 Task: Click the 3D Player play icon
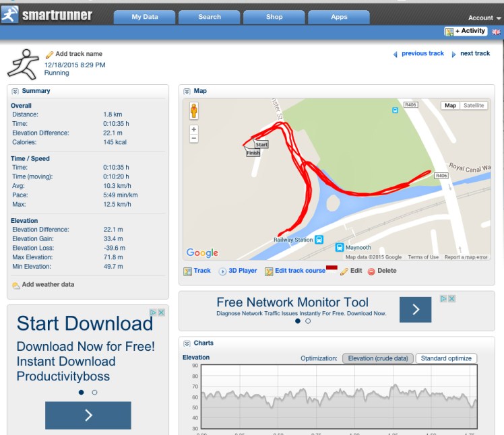[x=222, y=271]
